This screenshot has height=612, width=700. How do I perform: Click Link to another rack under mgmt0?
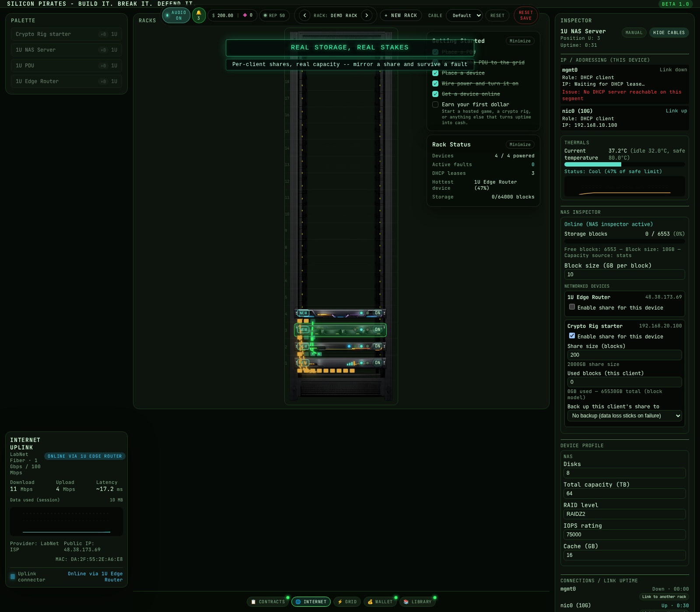coord(664,597)
